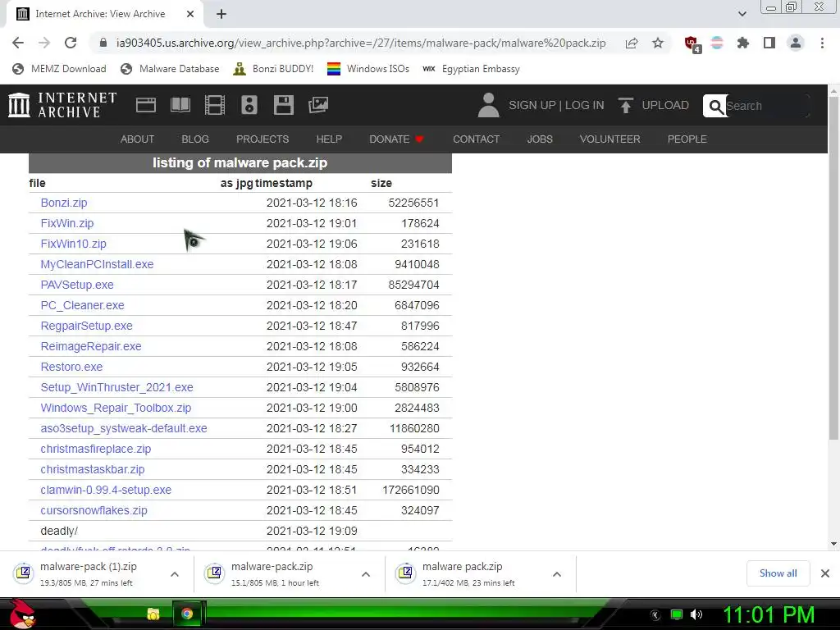Open the Audio speaker icon
Viewport: 840px width, 630px height.
pos(249,104)
